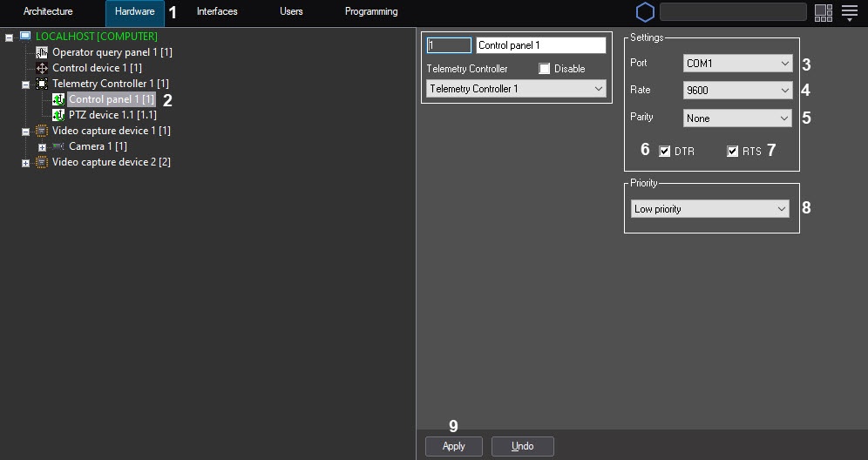868x460 pixels.
Task: Click the hexagon icon in top bar
Action: [645, 12]
